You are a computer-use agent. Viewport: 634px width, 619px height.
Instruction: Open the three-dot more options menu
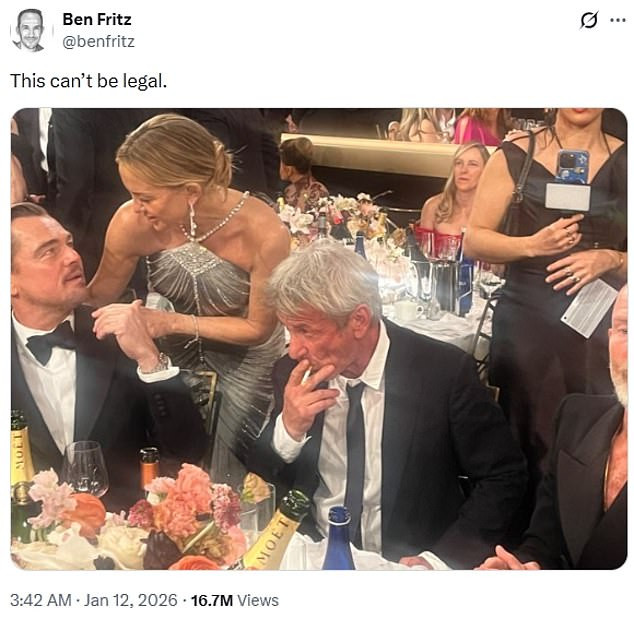click(617, 20)
